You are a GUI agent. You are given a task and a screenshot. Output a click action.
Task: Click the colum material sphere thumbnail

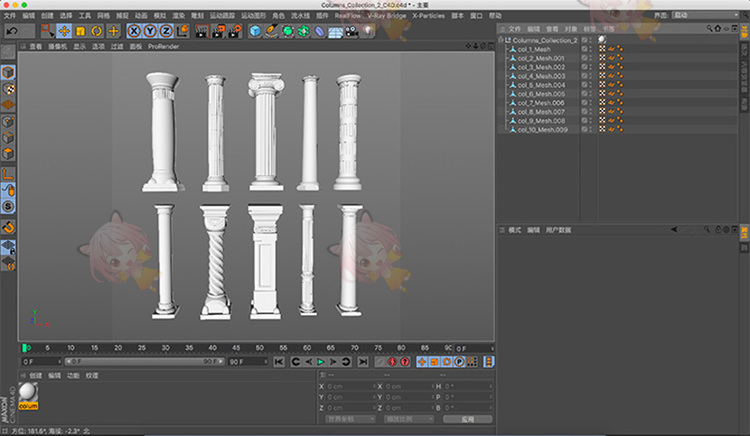(27, 392)
